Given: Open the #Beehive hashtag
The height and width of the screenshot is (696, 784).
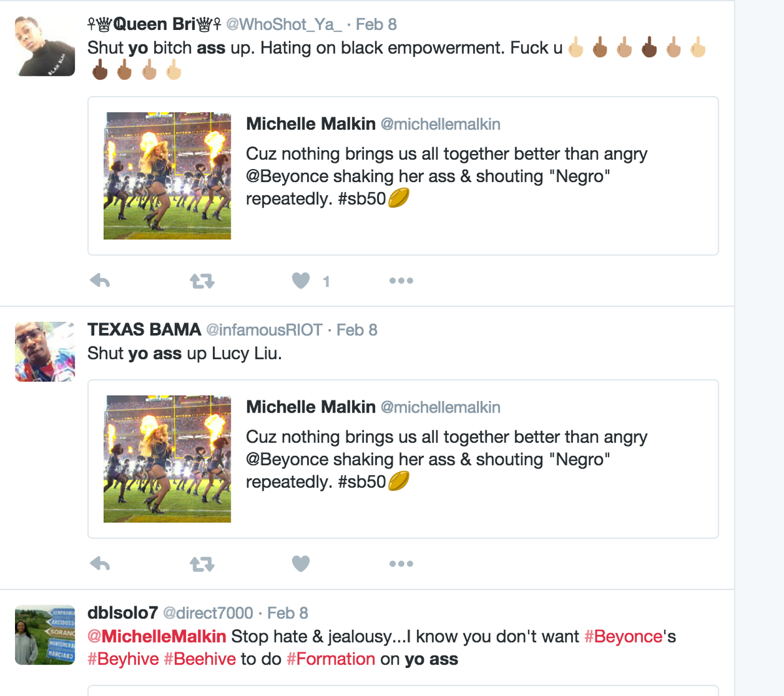Looking at the screenshot, I should click(x=200, y=659).
